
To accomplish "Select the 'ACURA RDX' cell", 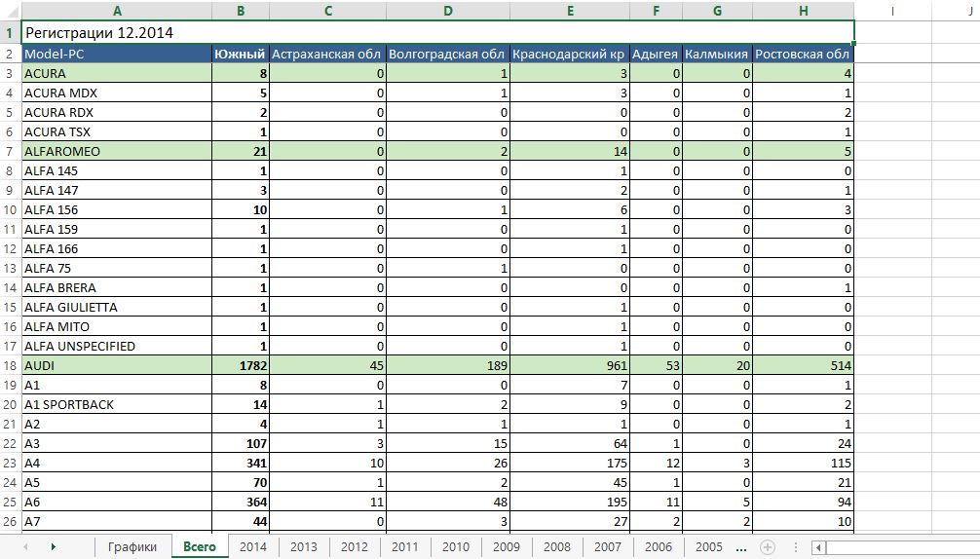I will [x=117, y=112].
